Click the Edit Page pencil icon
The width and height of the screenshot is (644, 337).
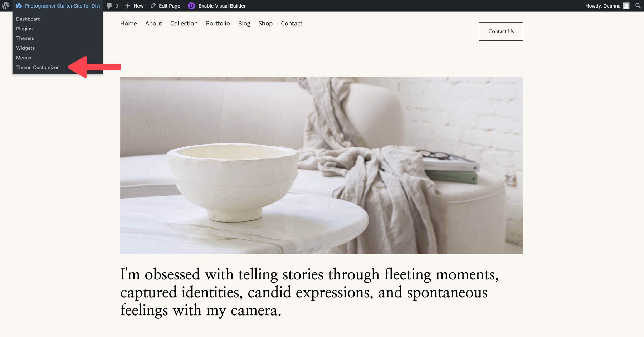153,6
